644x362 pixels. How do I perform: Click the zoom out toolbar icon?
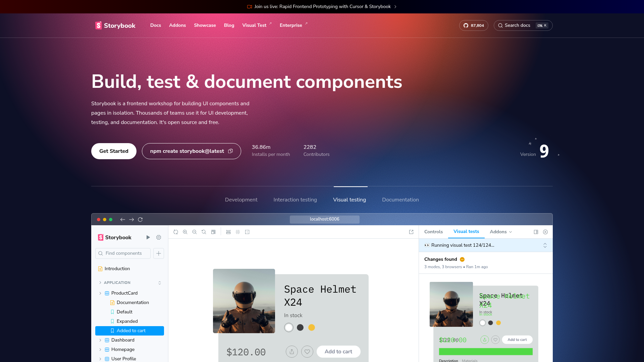(x=194, y=232)
